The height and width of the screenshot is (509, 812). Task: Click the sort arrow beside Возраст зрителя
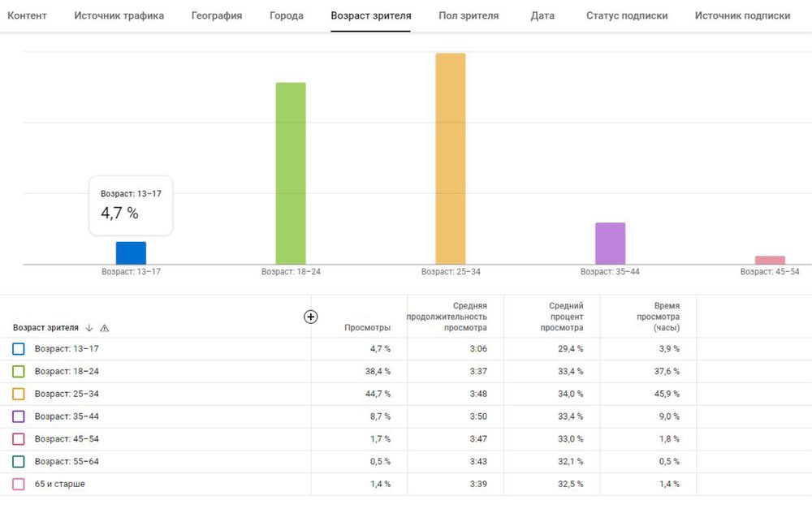[x=89, y=328]
